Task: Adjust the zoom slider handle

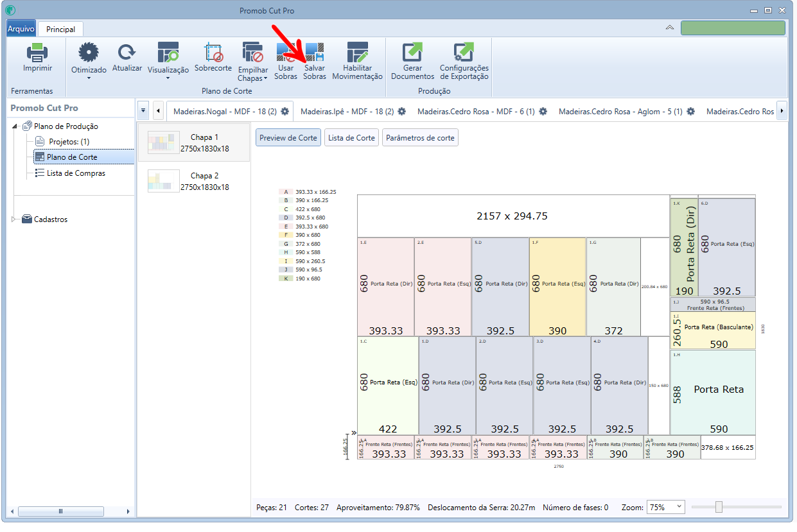Action: (719, 507)
